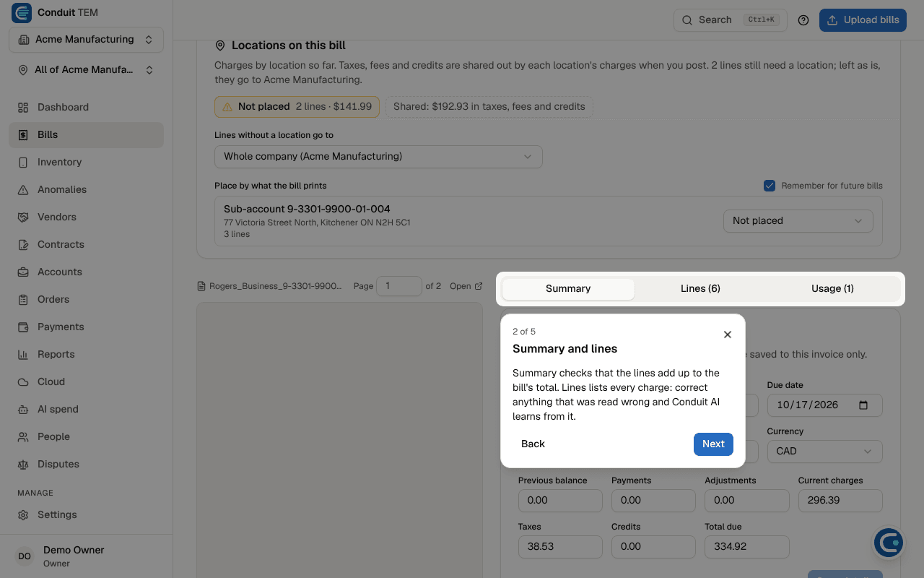Screen dimensions: 924x578
Task: Open the Dashboard page from sidebar
Action: (x=86, y=107)
